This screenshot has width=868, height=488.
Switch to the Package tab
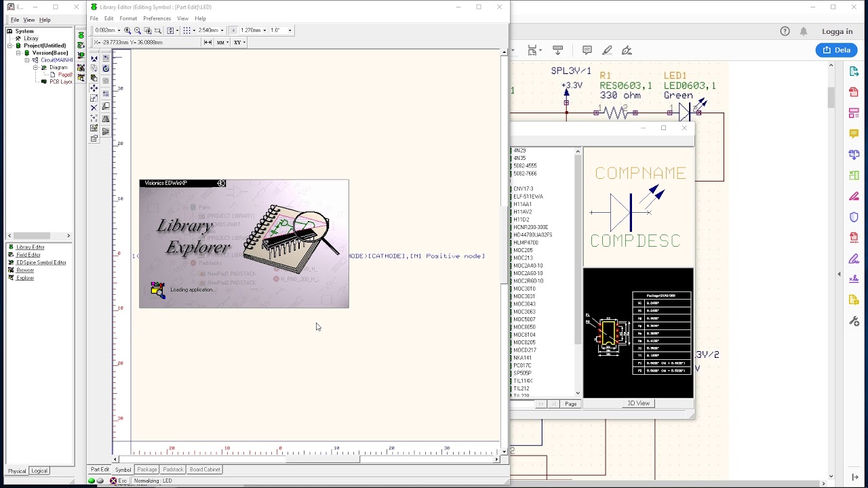147,469
